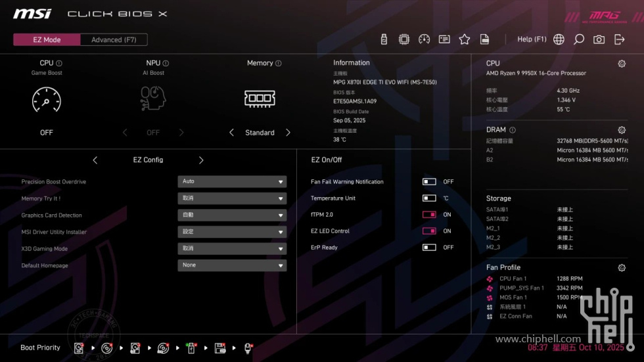Click the exit icon at top right
This screenshot has height=362, width=644.
[x=619, y=39]
